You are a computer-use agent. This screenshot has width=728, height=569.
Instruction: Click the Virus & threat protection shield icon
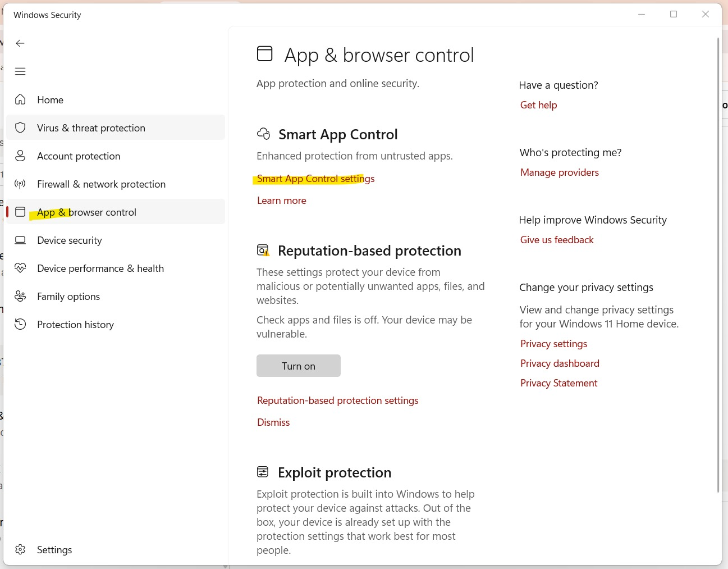[x=20, y=128]
